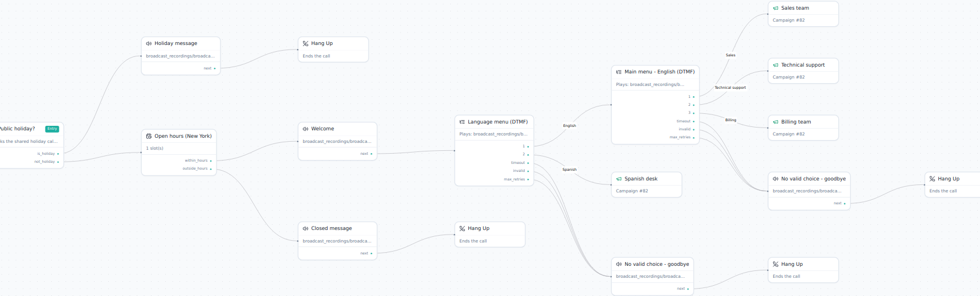Viewport: 980px width, 296px height.
Task: Click Main menu English timeout port
Action: point(693,121)
